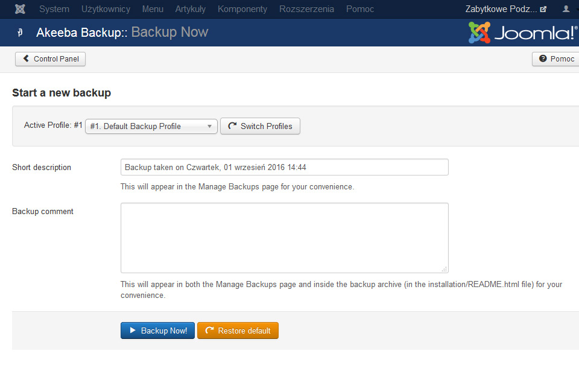Open the Komponenty menu
The width and height of the screenshot is (579, 392).
click(242, 9)
